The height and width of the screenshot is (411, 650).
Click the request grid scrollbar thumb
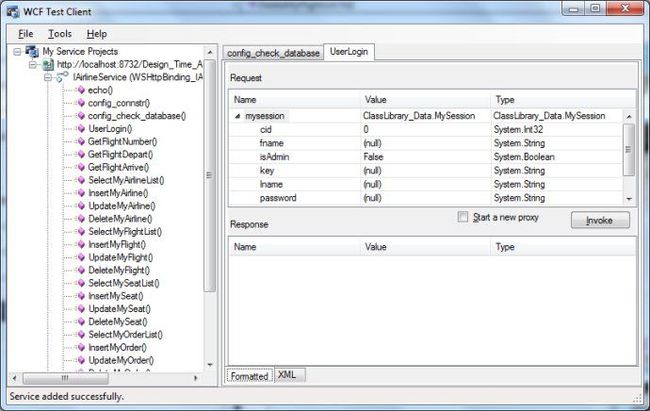(x=629, y=150)
